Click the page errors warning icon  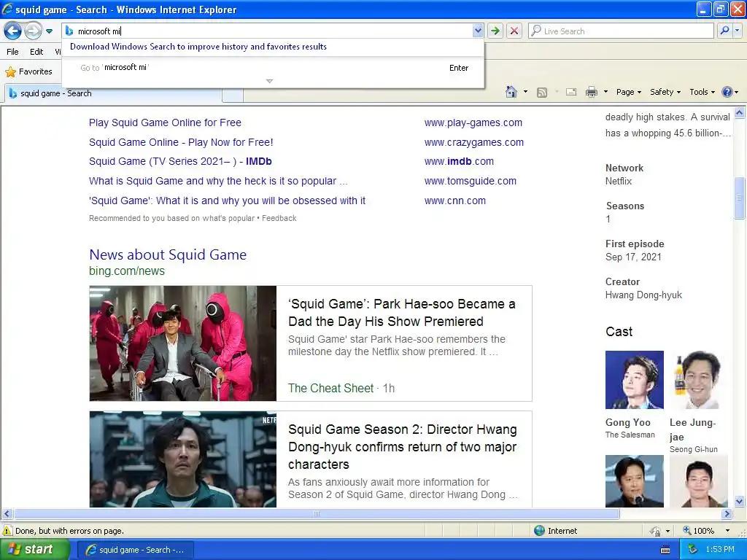(7, 531)
